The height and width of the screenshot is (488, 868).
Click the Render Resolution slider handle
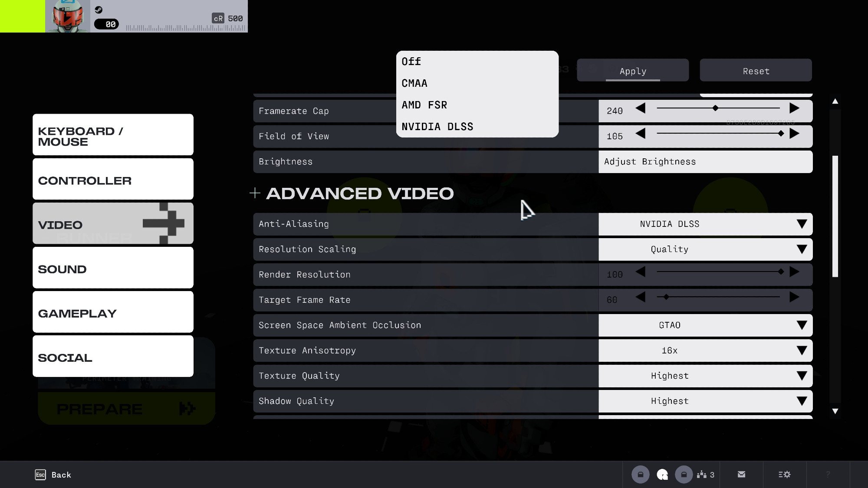(781, 272)
